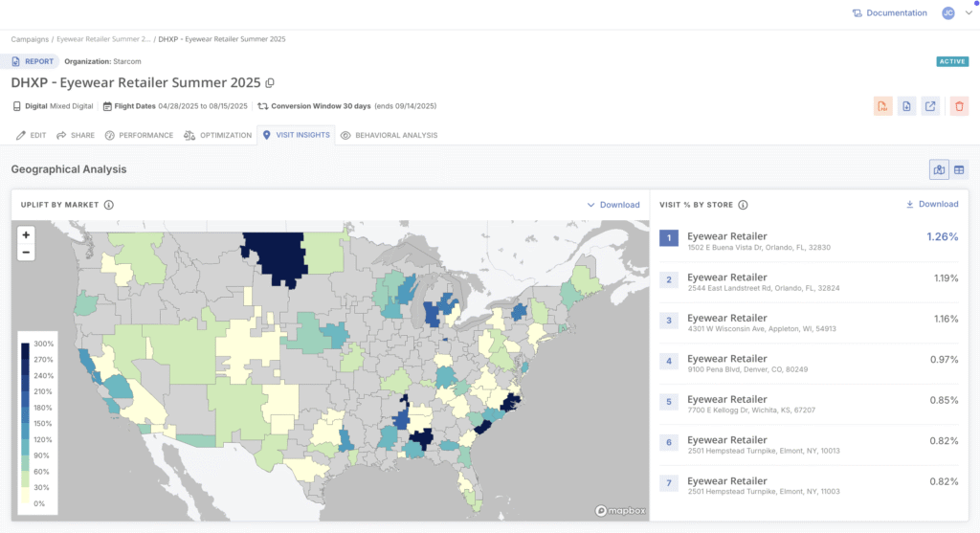Zoom out on the map
The height and width of the screenshot is (533, 980).
[26, 253]
